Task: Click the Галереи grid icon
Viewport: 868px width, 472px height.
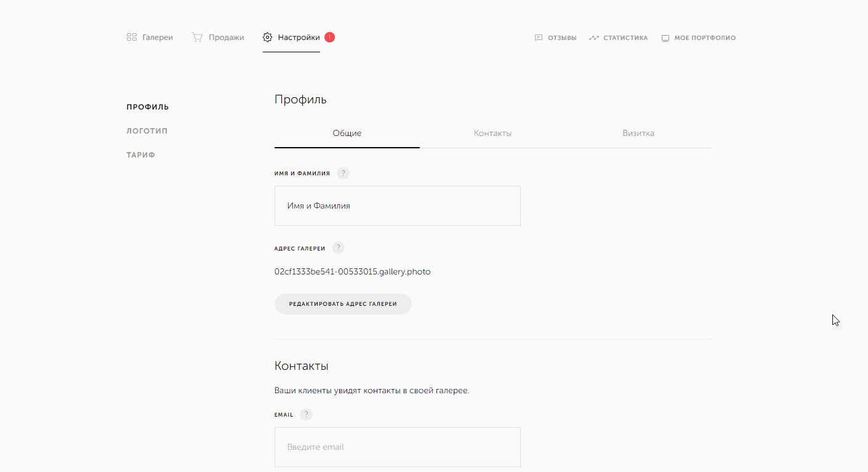Action: (x=131, y=38)
